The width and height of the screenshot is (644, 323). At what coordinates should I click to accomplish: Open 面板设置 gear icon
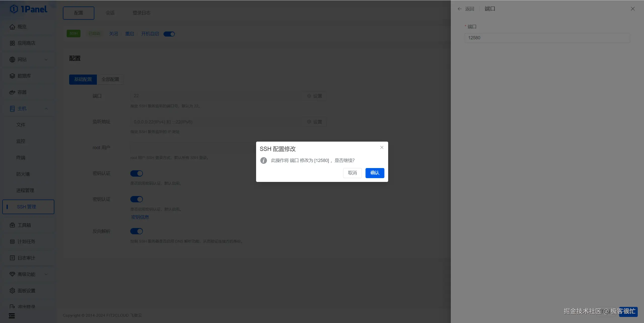click(12, 290)
